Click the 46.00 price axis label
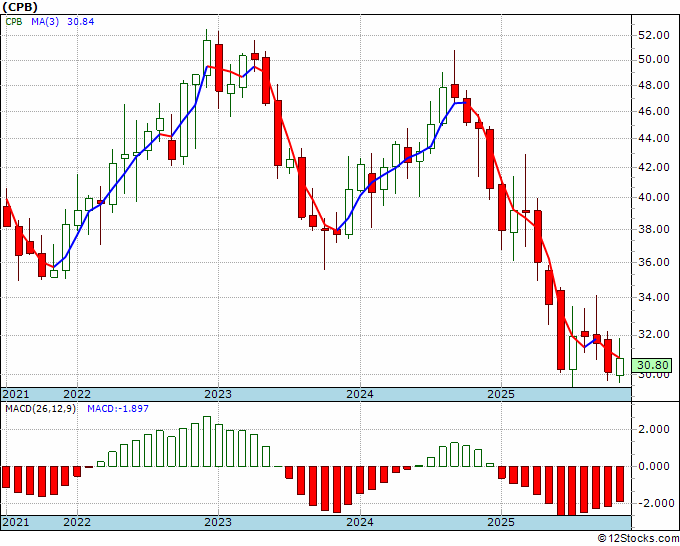680x546 pixels. point(653,111)
